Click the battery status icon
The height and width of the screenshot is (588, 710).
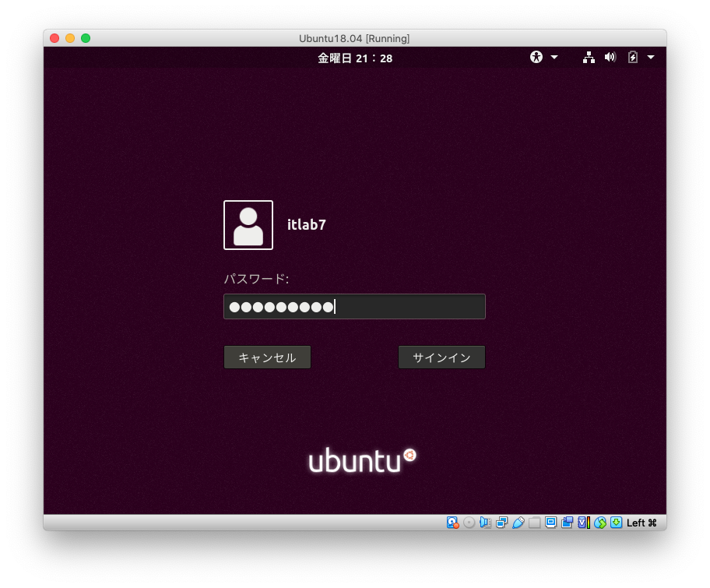pyautogui.click(x=633, y=57)
